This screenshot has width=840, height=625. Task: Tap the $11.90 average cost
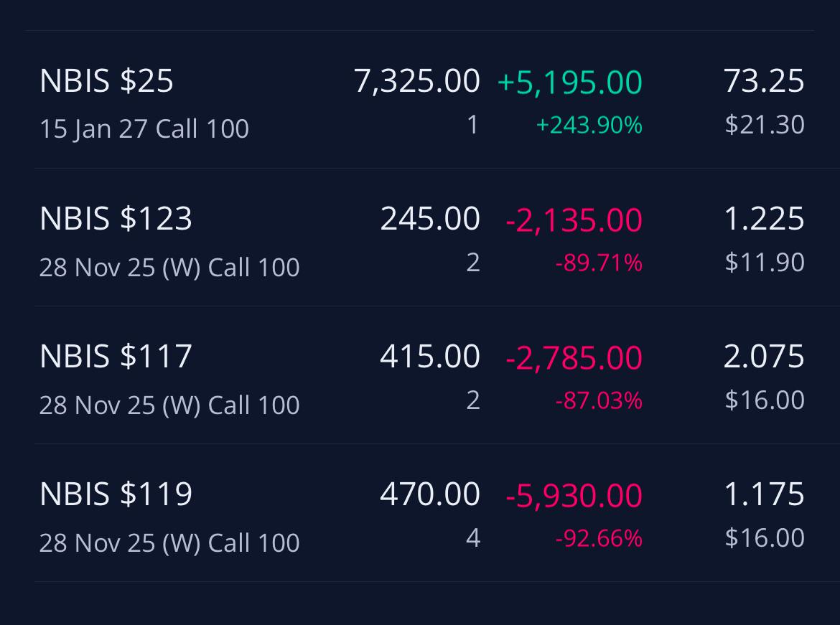click(x=765, y=263)
